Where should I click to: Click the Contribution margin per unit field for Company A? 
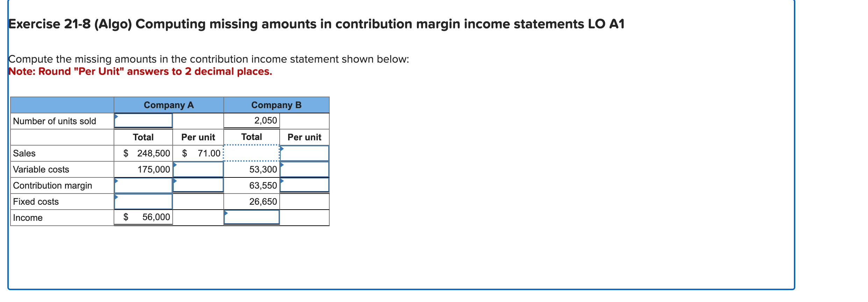click(198, 185)
